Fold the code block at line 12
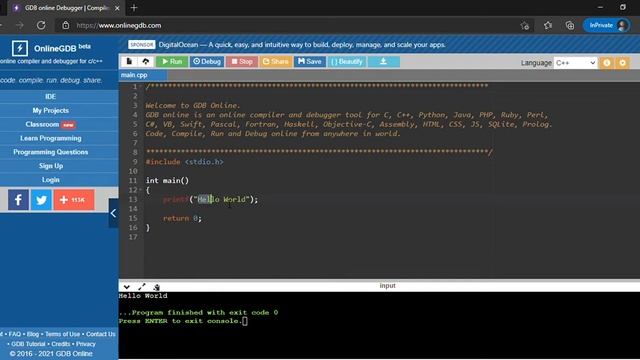640x360 pixels. coord(141,190)
